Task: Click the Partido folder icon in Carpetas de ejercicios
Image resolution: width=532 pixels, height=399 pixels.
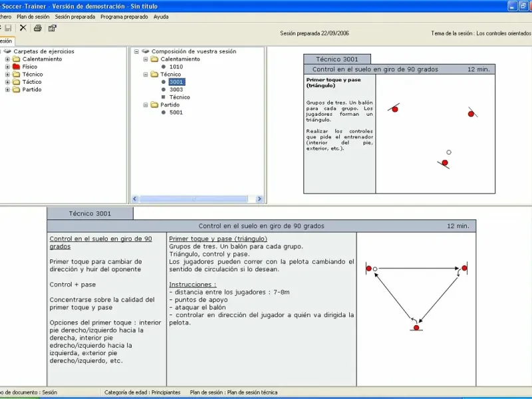Action: point(16,90)
